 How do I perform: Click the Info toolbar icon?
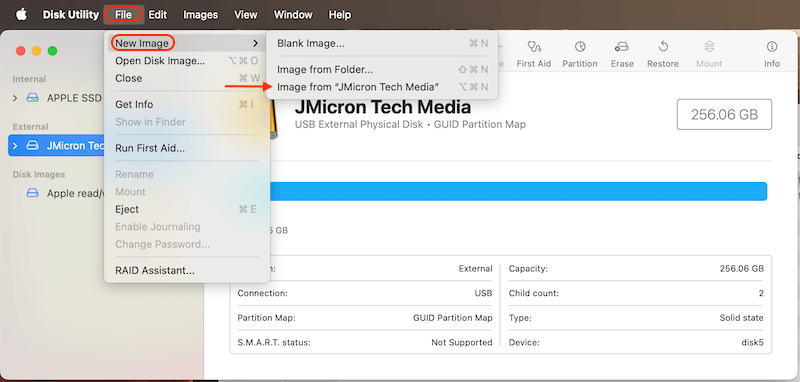point(772,46)
